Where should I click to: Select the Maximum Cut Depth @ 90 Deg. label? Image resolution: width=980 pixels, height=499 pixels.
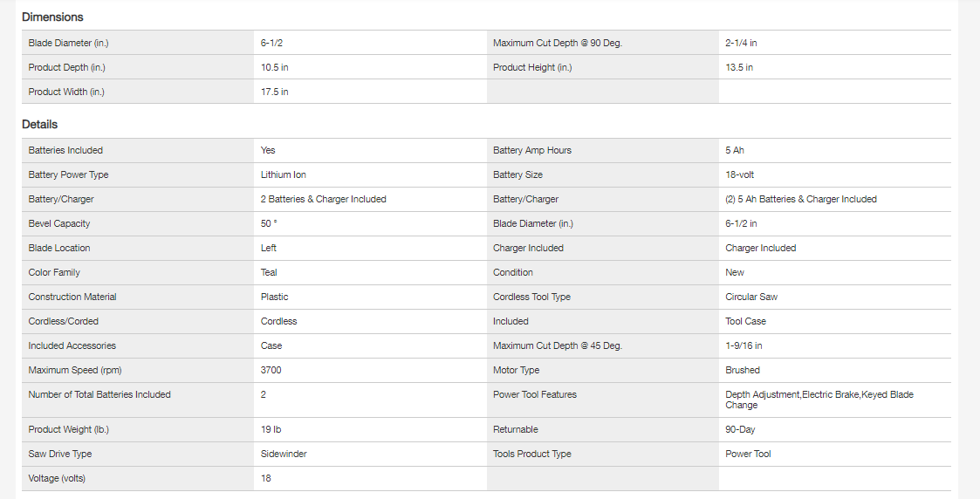557,43
